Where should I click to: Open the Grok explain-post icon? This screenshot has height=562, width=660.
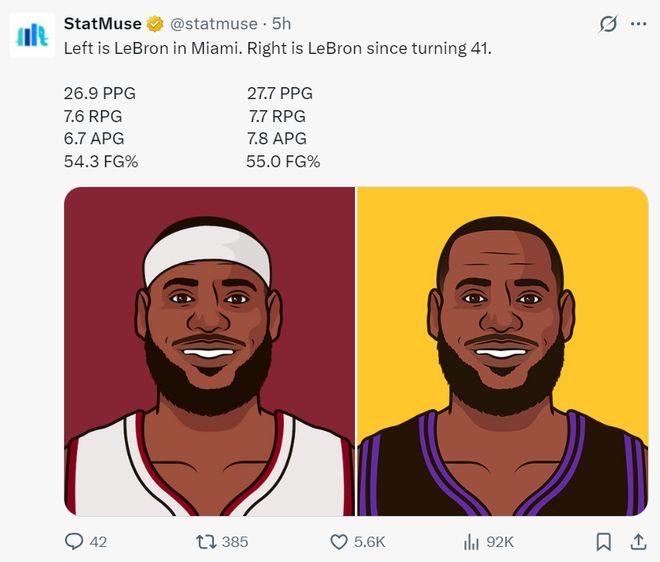click(x=606, y=24)
